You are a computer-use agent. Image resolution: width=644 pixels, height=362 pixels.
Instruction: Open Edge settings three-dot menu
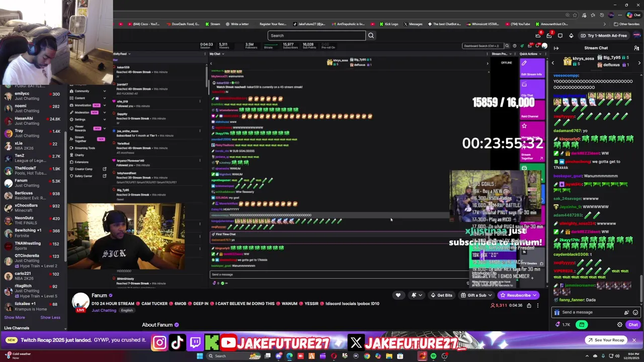coord(620,15)
